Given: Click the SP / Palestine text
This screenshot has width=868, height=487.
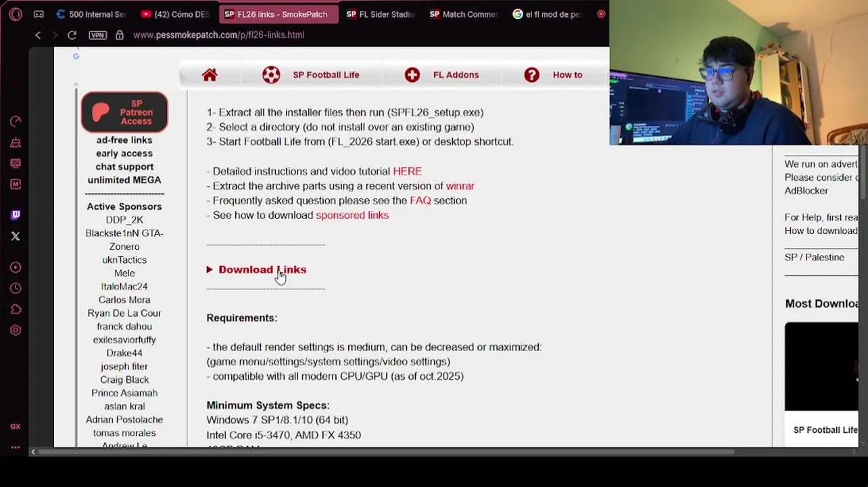Looking at the screenshot, I should 814,258.
